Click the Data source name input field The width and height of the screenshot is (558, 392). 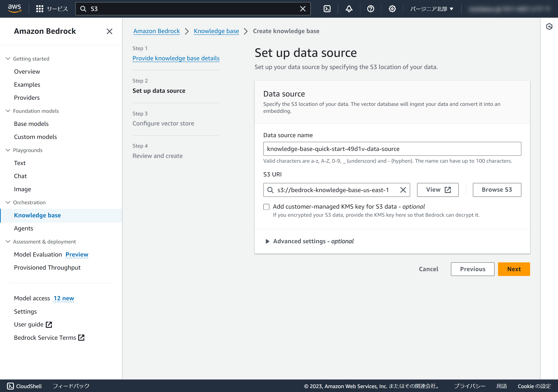pyautogui.click(x=392, y=149)
